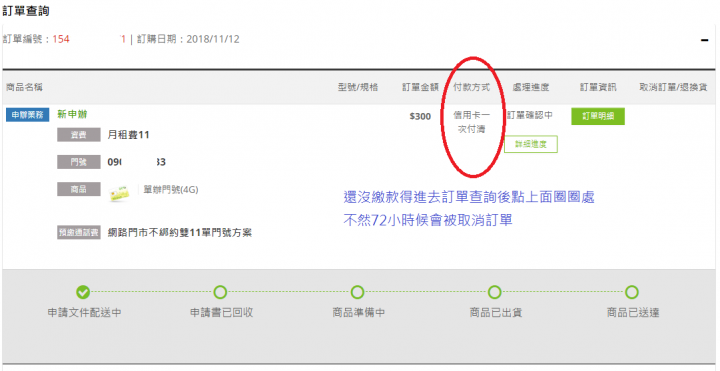Click the 詳細進度 button
This screenshot has height=371, width=720.
[x=531, y=144]
